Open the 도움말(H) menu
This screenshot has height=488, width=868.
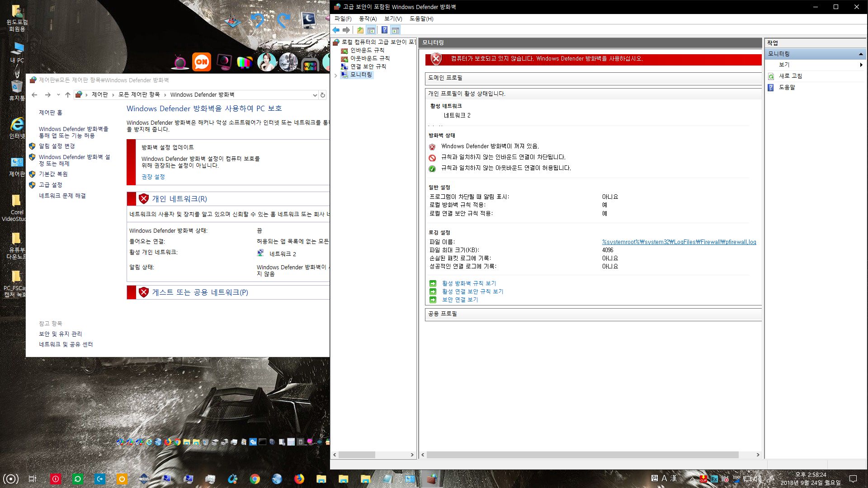(421, 19)
